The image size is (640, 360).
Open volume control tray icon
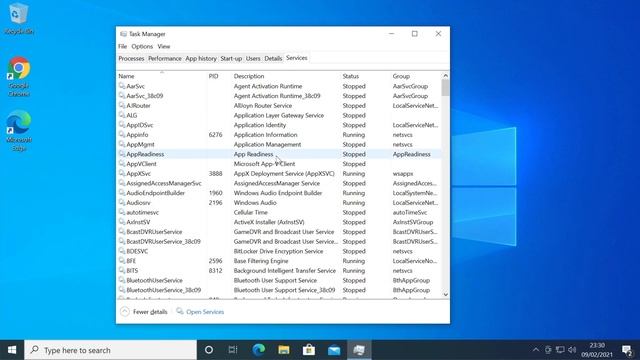coord(572,350)
